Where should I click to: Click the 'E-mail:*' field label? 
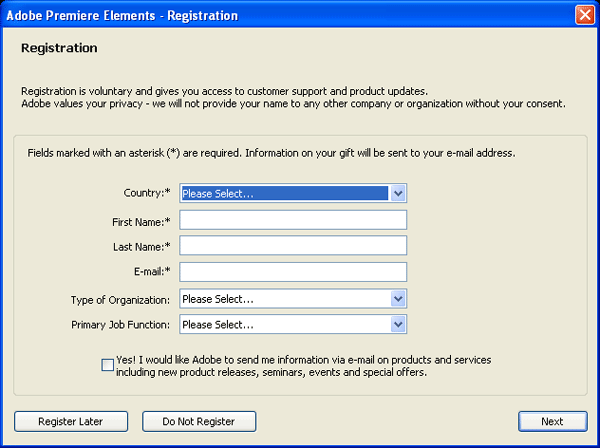click(147, 272)
